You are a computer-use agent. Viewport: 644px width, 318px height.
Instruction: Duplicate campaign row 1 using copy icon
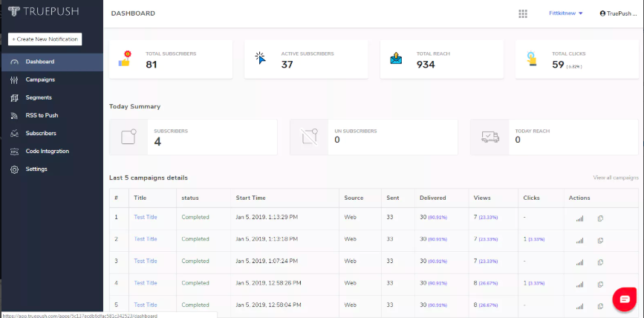600,218
